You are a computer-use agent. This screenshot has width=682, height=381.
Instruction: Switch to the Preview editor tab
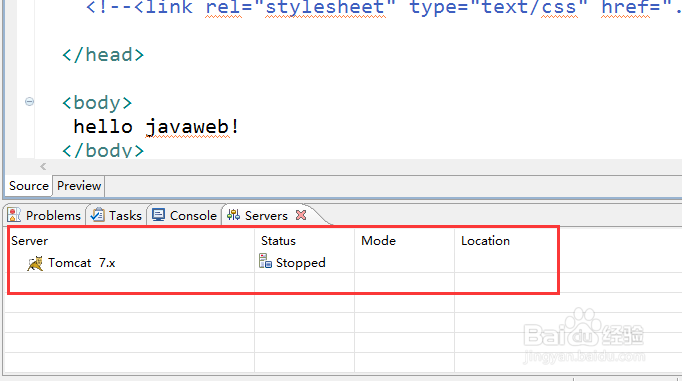click(79, 186)
